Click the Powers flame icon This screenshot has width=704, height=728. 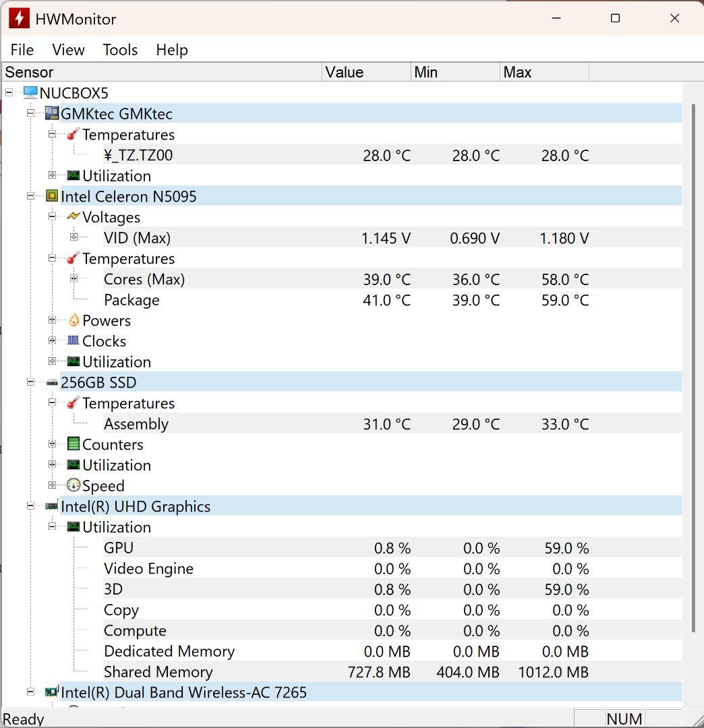[x=73, y=320]
